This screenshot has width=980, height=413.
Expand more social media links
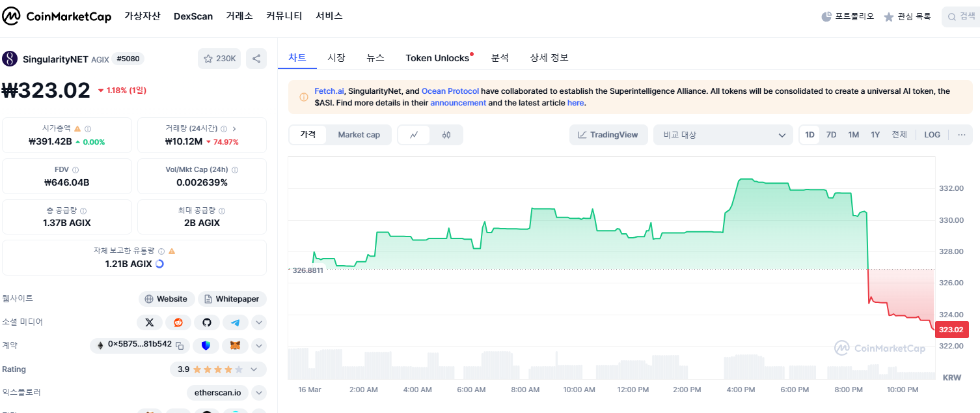click(x=259, y=322)
